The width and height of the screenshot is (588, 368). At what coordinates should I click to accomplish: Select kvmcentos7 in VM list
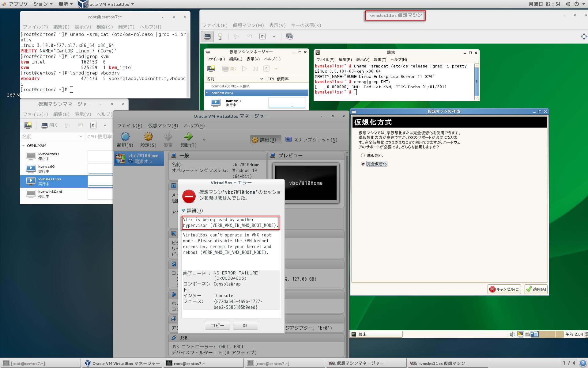click(x=66, y=156)
